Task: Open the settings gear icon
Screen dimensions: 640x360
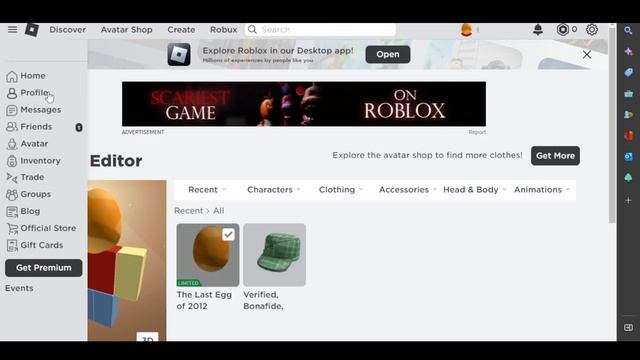Action: [592, 29]
